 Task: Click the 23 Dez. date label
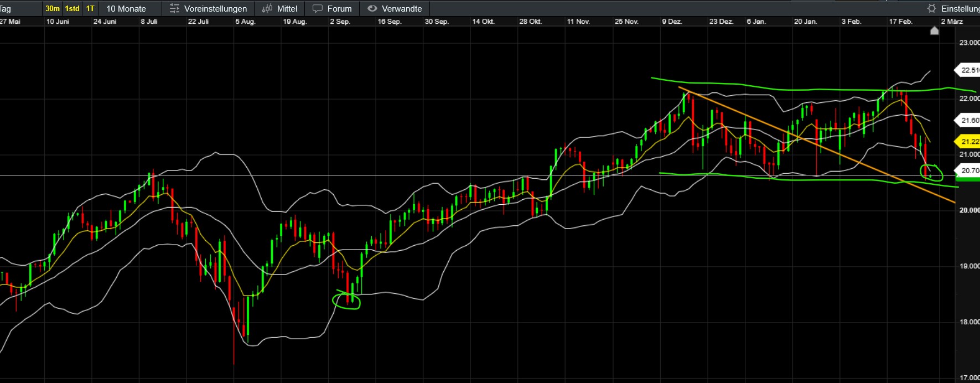coord(721,22)
